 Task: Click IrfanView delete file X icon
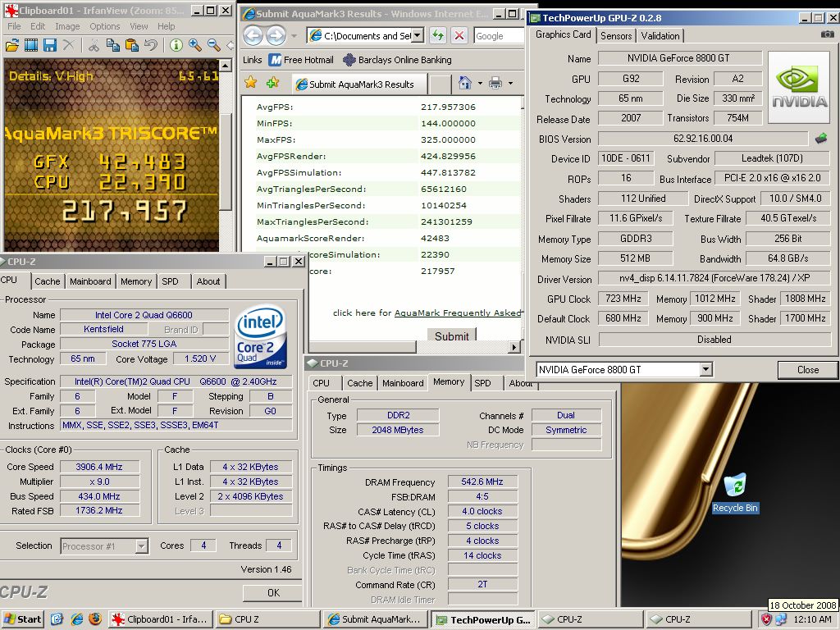click(x=69, y=45)
